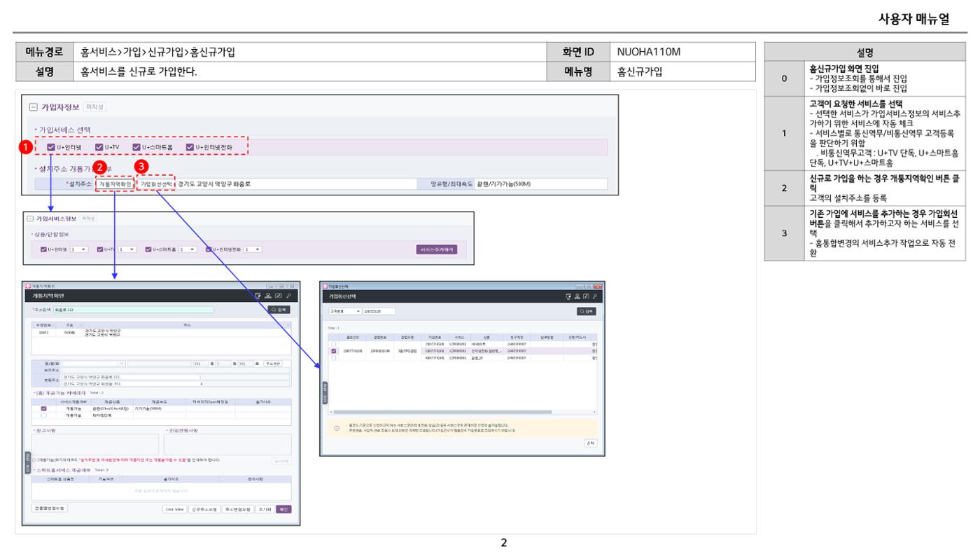Untick the U+스마트홈 checkbox in 가입서비스 선택
The image size is (980, 552).
(x=137, y=147)
